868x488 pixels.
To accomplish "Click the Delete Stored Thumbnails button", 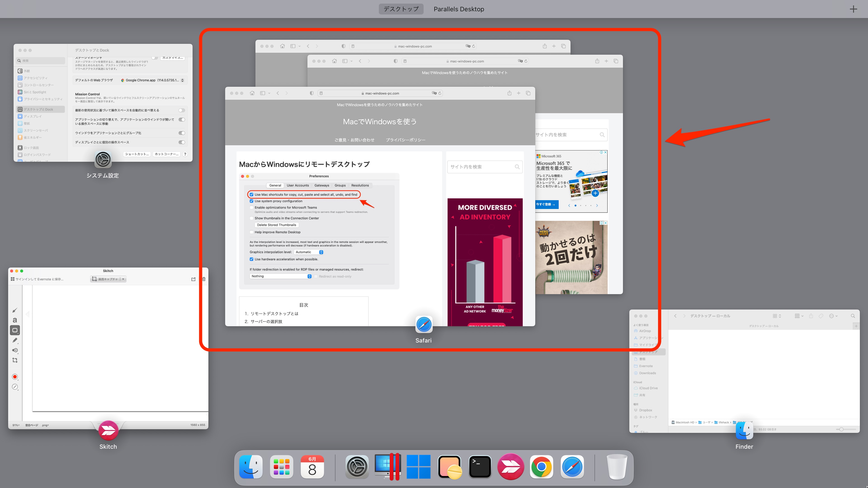I will 276,225.
